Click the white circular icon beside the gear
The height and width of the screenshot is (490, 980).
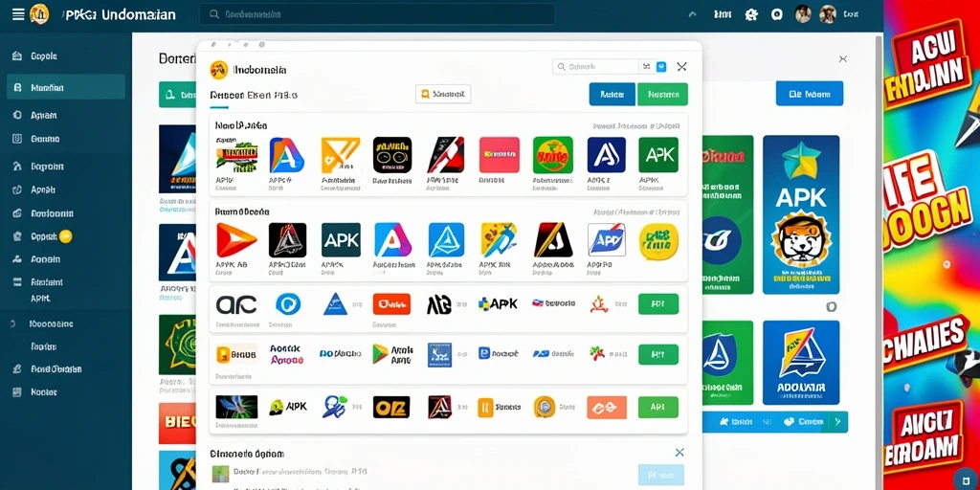777,14
